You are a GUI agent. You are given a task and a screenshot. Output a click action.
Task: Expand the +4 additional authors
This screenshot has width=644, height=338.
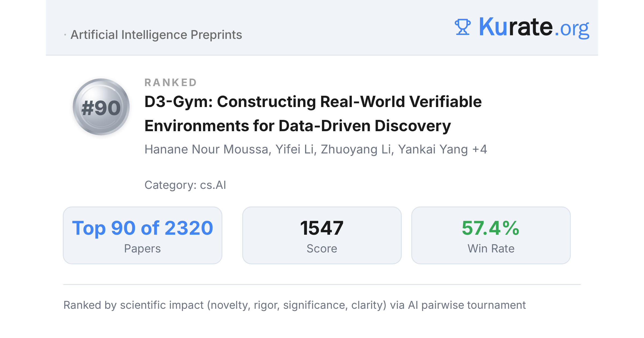[480, 149]
